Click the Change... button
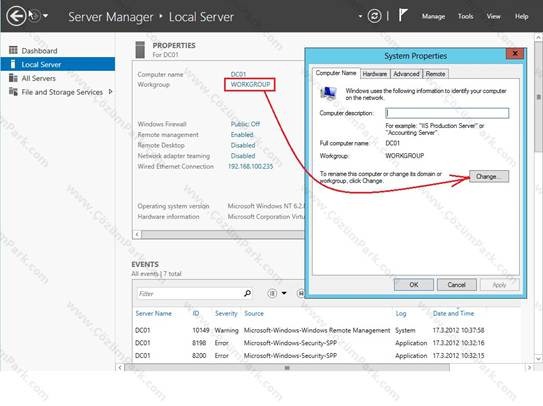This screenshot has width=543, height=406. pyautogui.click(x=489, y=176)
